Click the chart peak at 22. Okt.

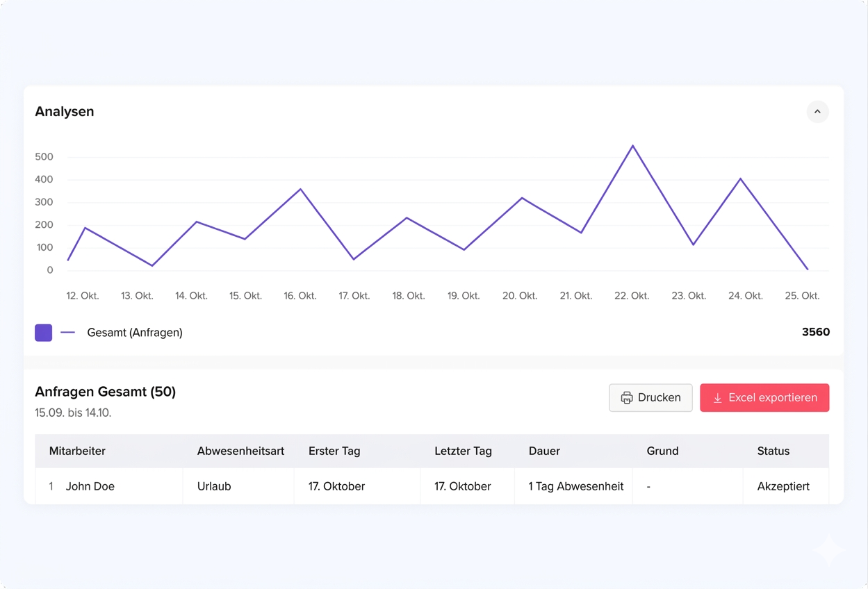coord(632,146)
